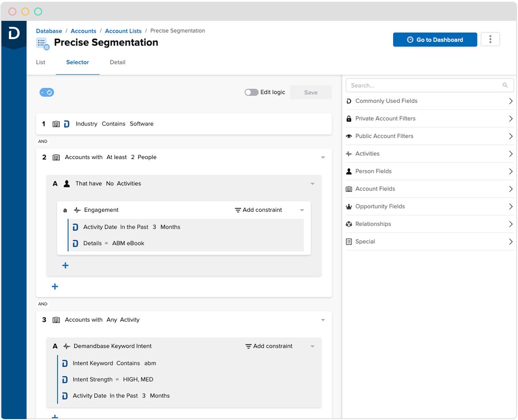Collapse the Demandbase Keyword Intent section arrow
The width and height of the screenshot is (518, 420).
pos(313,346)
